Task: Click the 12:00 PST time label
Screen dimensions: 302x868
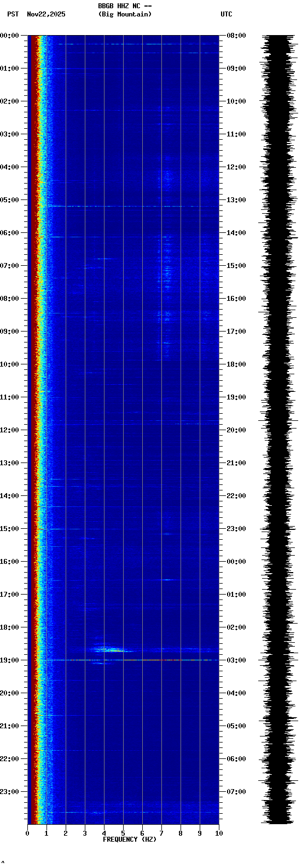Action: 9,430
